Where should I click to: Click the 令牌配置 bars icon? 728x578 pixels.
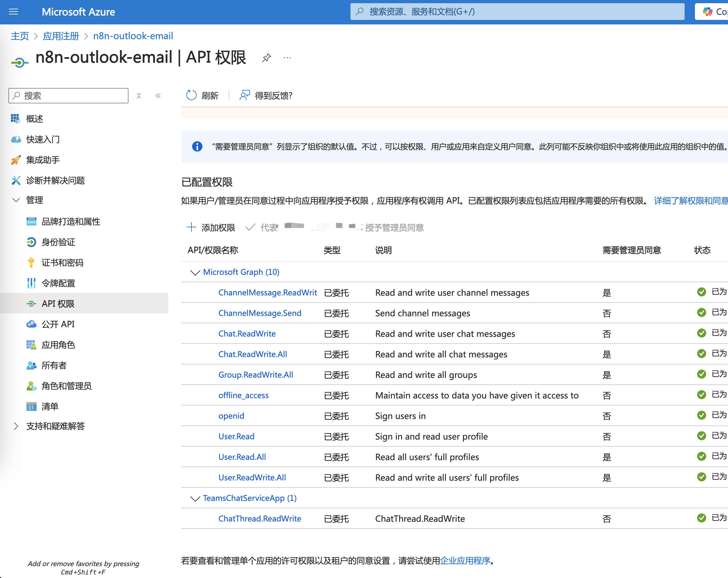pos(31,283)
